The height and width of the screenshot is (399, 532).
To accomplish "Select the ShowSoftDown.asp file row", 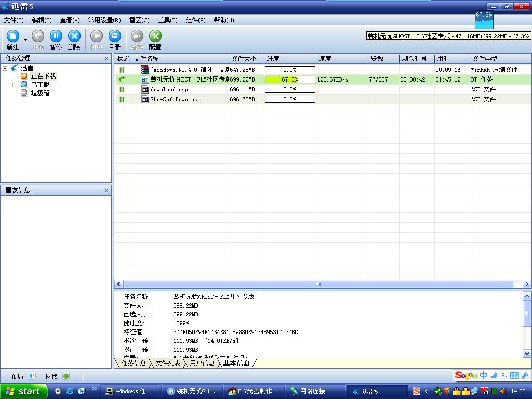I will tap(323, 99).
